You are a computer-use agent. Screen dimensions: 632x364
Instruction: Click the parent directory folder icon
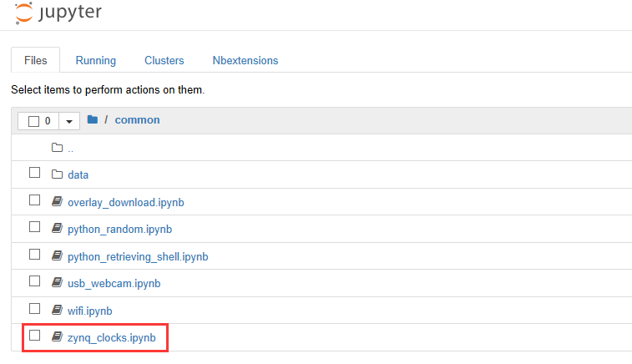click(57, 148)
